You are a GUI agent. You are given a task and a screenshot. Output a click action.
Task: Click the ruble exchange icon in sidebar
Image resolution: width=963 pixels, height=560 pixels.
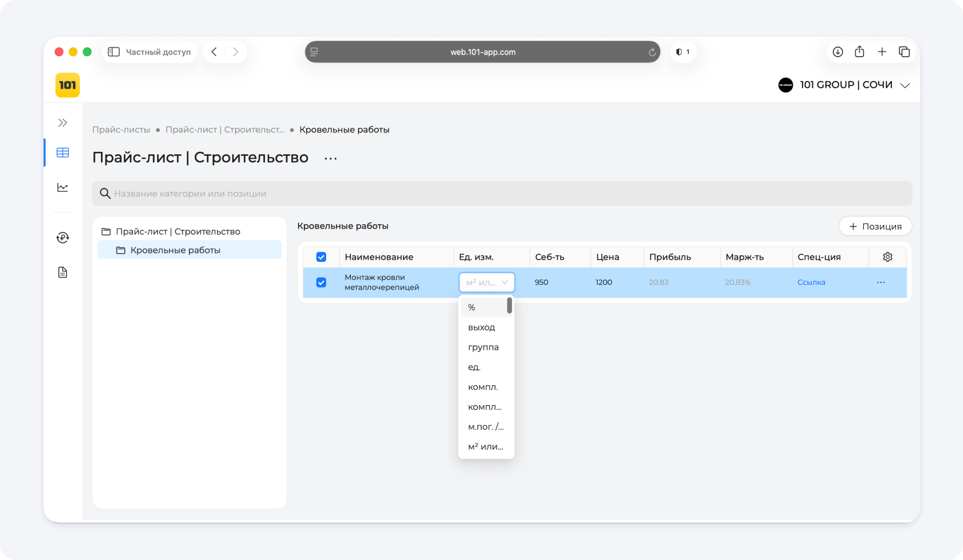point(62,237)
